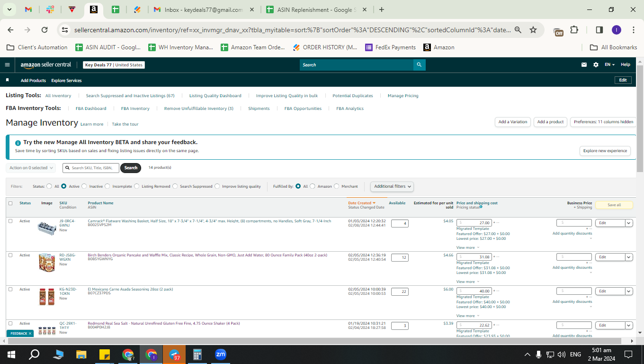Click the browser back arrow

coord(10,30)
